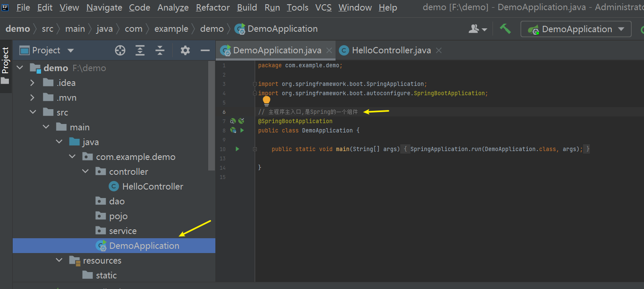The image size is (644, 289).
Task: Open the Window menu
Action: coord(355,8)
